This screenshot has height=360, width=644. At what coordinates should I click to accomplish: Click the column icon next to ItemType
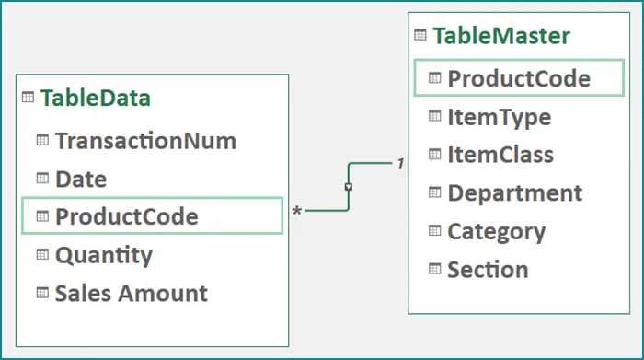click(x=434, y=116)
